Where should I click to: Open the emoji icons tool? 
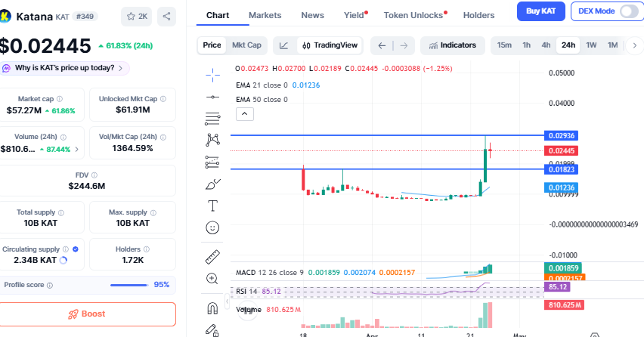(x=212, y=227)
